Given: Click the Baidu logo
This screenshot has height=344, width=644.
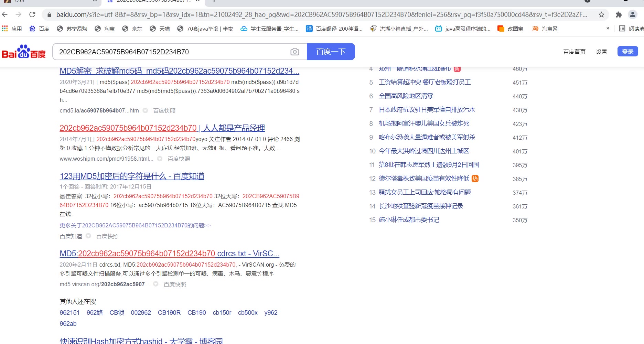Looking at the screenshot, I should click(x=24, y=52).
